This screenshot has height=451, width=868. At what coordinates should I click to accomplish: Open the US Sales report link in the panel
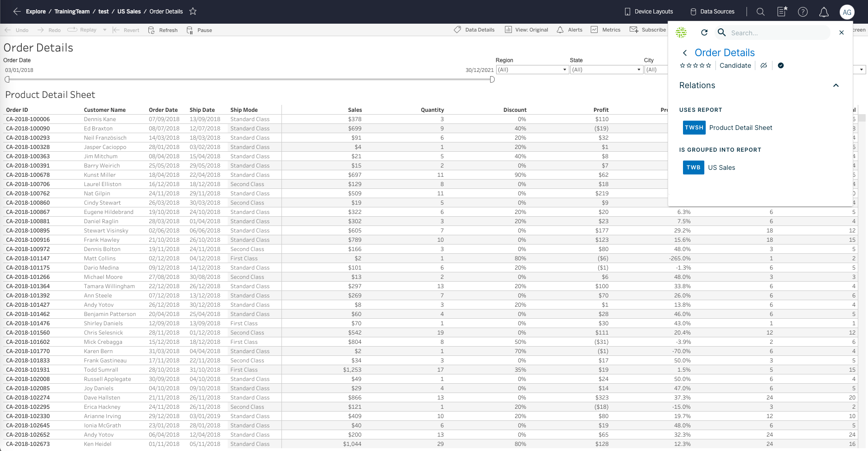tap(721, 168)
